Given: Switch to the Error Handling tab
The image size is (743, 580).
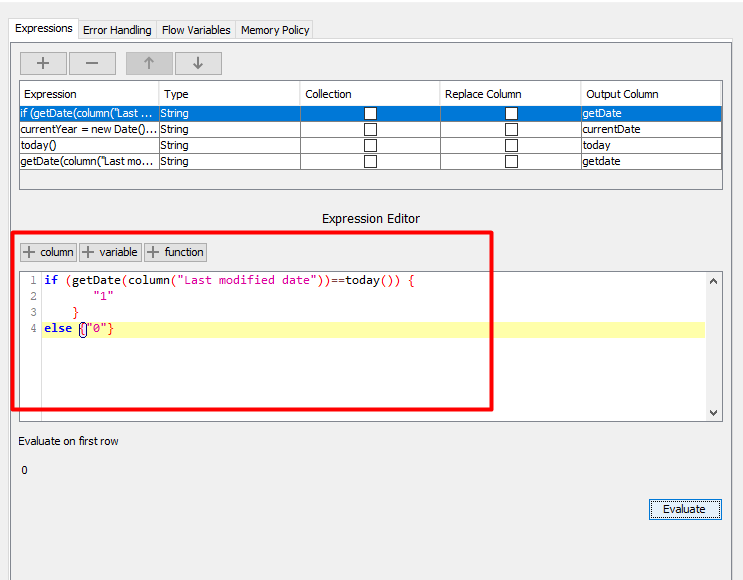Looking at the screenshot, I should [x=117, y=30].
